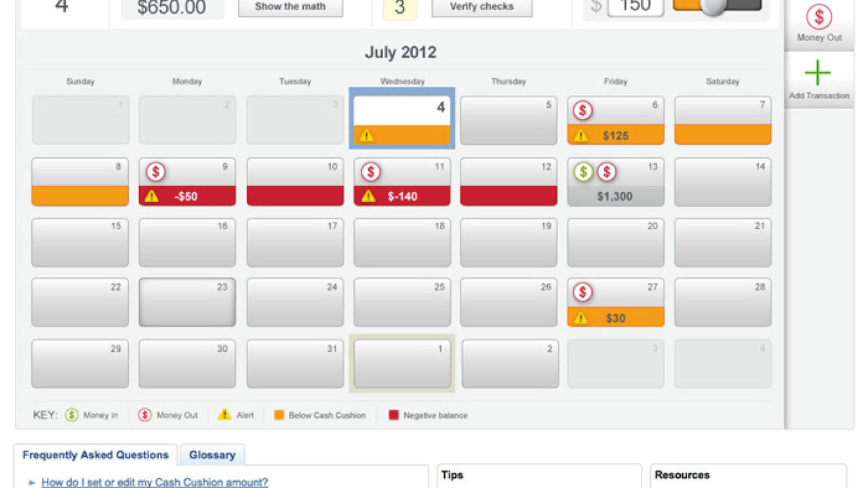Click the 150 amount input field
Screen dimensions: 868x488
pyautogui.click(x=636, y=7)
